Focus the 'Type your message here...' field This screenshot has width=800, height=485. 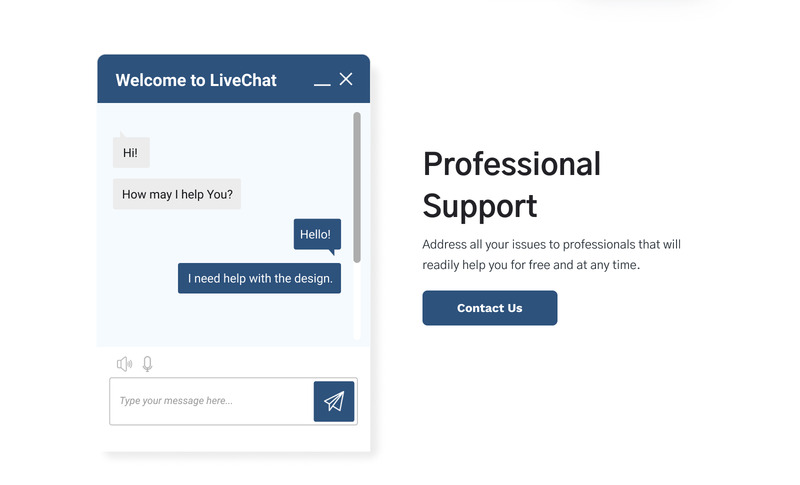coord(212,401)
